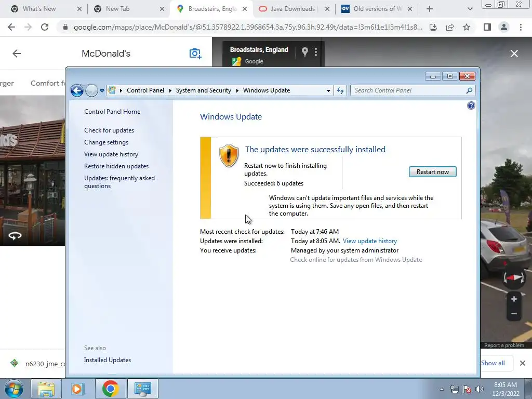Open Check for updates in sidebar
532x399 pixels.
tap(109, 130)
